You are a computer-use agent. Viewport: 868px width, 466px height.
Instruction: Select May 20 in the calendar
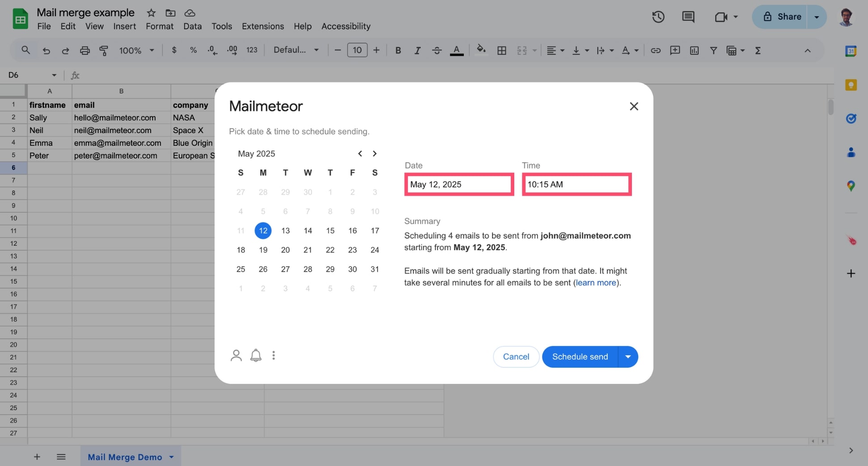point(285,250)
